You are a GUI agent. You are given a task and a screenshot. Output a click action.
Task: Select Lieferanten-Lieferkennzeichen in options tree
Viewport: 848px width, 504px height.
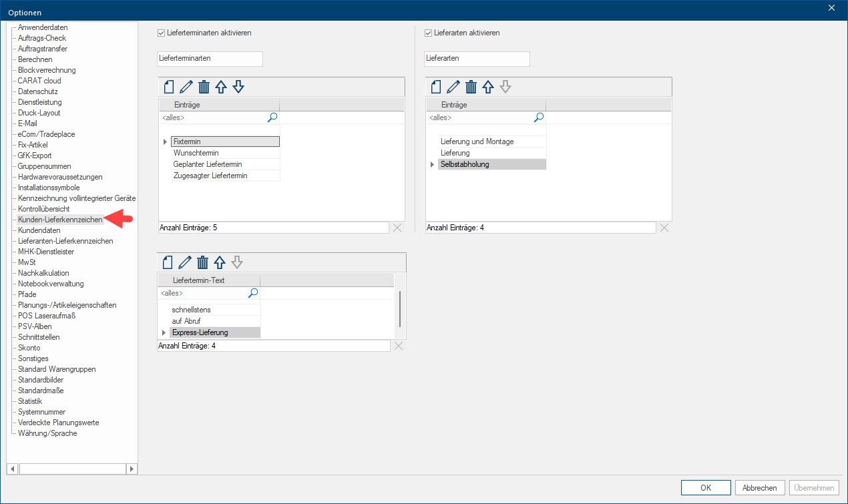coord(65,241)
